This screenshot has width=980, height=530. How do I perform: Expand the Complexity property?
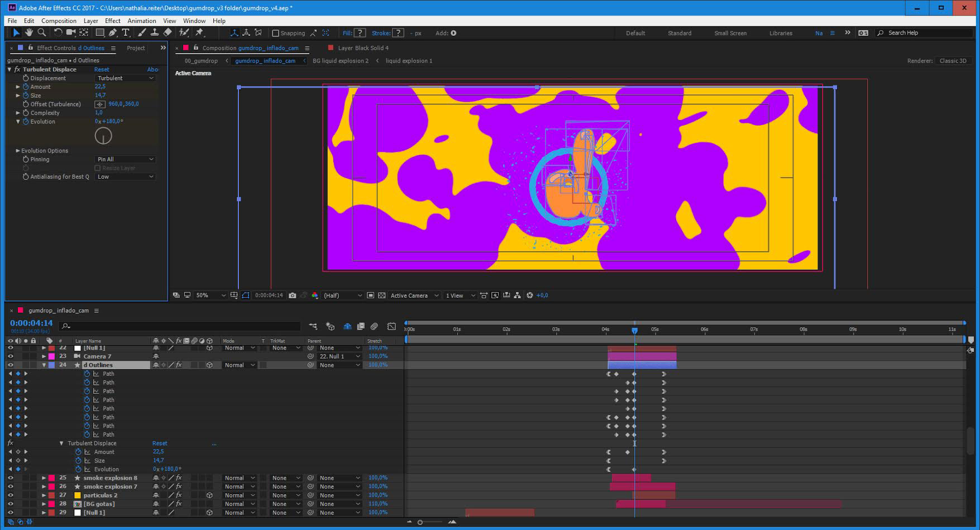tap(18, 113)
